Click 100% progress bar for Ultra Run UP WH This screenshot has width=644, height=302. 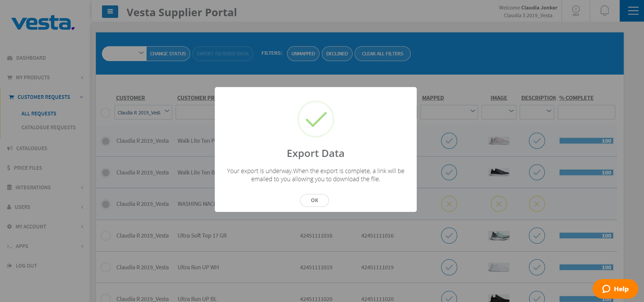click(x=586, y=267)
